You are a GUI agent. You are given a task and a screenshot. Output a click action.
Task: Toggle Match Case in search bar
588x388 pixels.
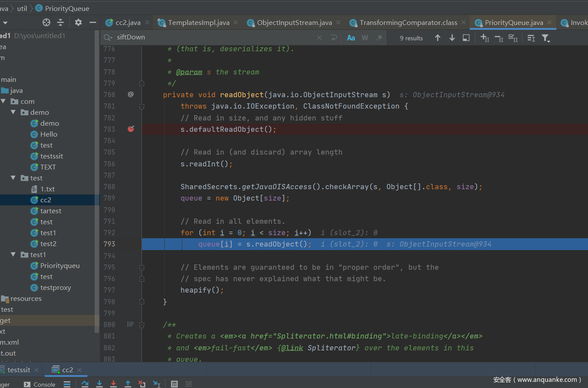[351, 38]
